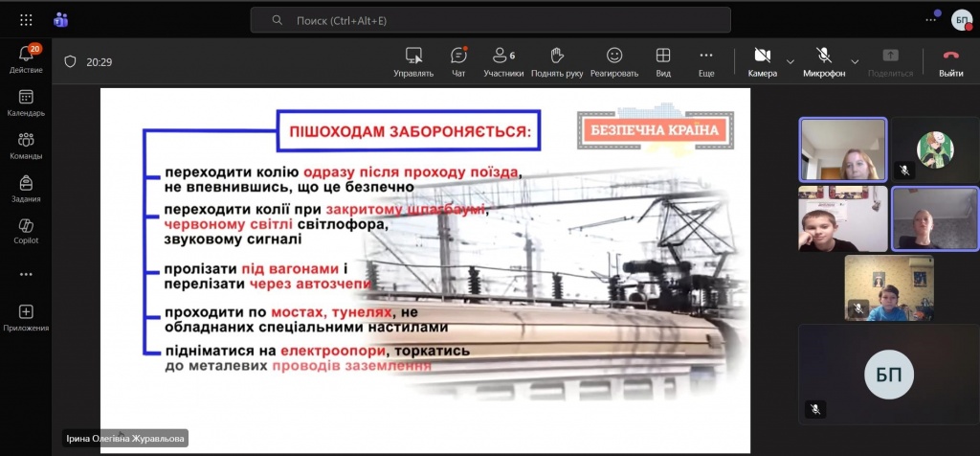Viewport: 980px width, 456px height.
Task: Toggle the Микрофон mute state
Action: (x=824, y=61)
